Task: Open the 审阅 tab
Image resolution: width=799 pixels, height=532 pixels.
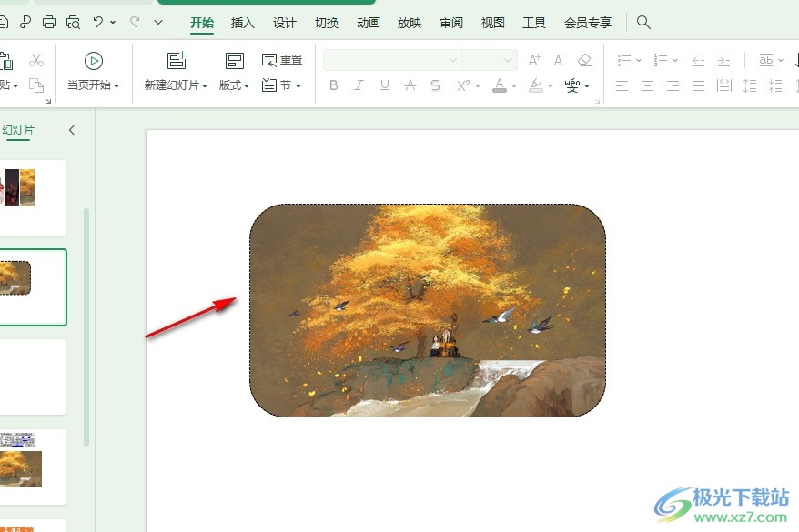Action: pos(451,23)
